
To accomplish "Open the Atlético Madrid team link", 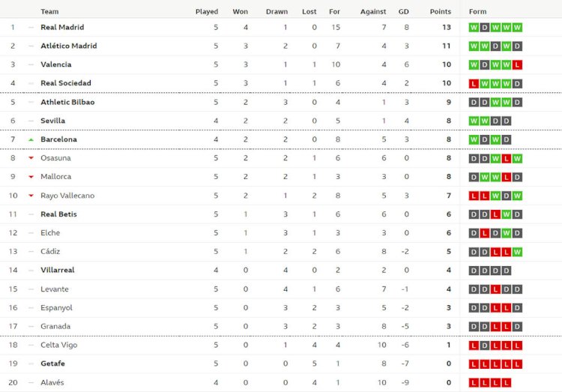I will click(x=69, y=46).
